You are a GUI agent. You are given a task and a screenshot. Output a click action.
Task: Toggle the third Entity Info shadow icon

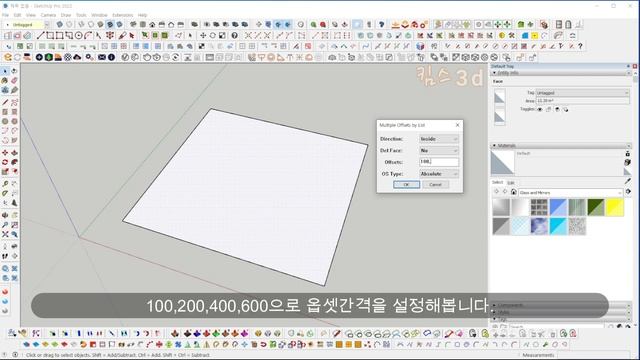click(x=557, y=109)
